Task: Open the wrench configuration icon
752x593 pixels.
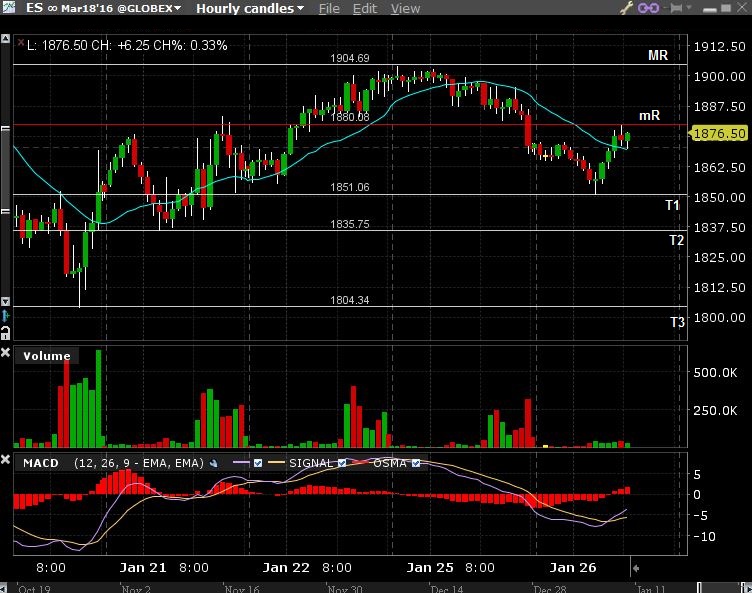Action: (627, 8)
